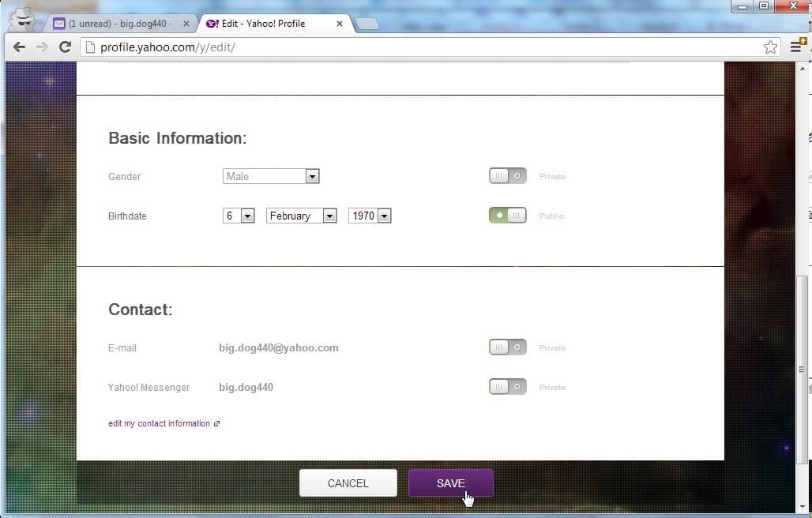
Task: Click the Contact heading
Action: (141, 310)
